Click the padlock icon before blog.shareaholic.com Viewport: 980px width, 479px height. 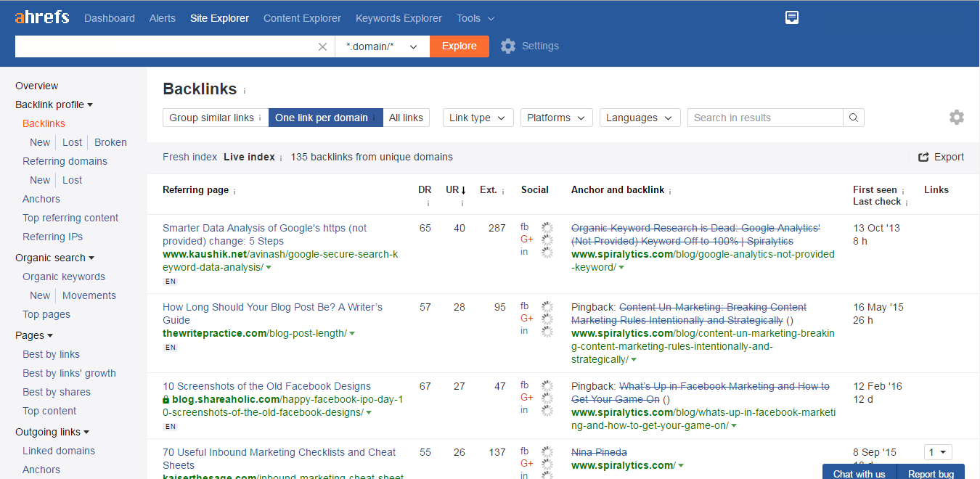click(166, 400)
